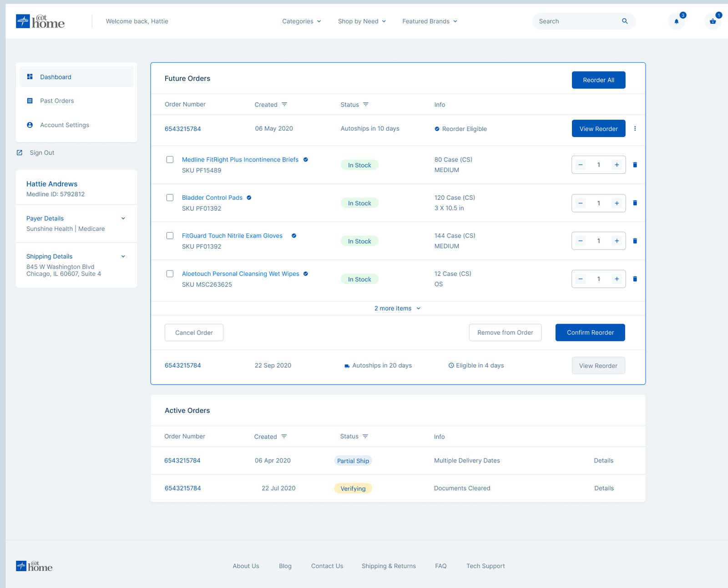Image resolution: width=728 pixels, height=588 pixels.
Task: Click the Reorder Eligible check badge icon
Action: tap(437, 129)
